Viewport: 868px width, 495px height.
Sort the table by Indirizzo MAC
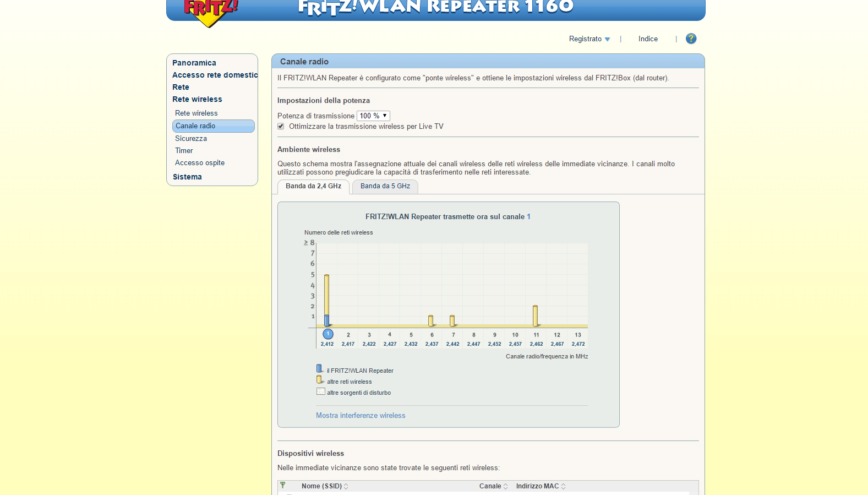(x=541, y=486)
